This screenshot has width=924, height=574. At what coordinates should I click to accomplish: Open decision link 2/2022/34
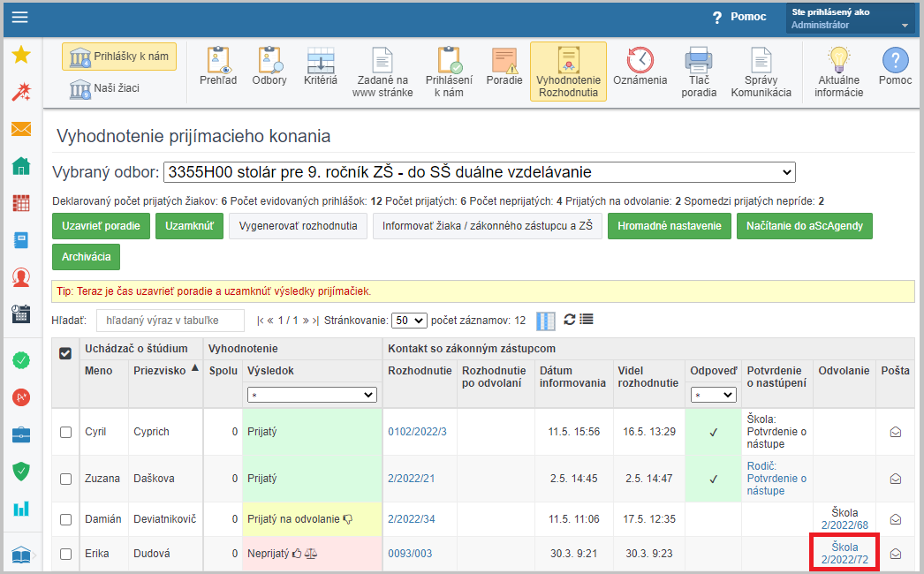412,519
